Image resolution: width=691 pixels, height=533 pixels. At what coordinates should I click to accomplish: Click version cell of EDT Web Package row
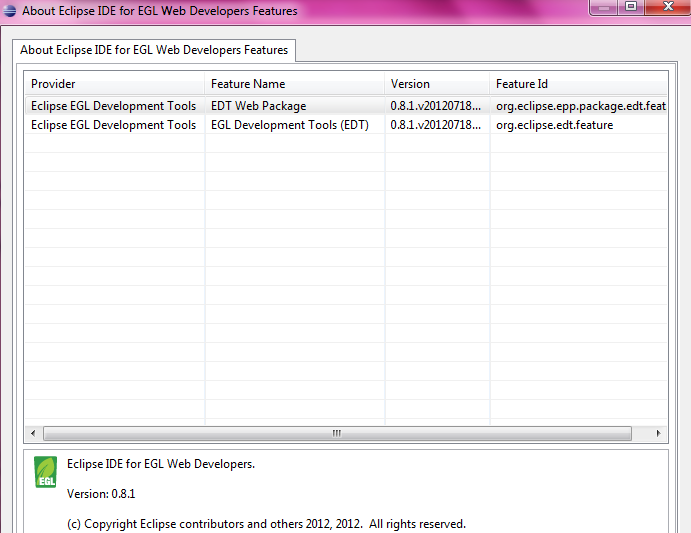[435, 106]
